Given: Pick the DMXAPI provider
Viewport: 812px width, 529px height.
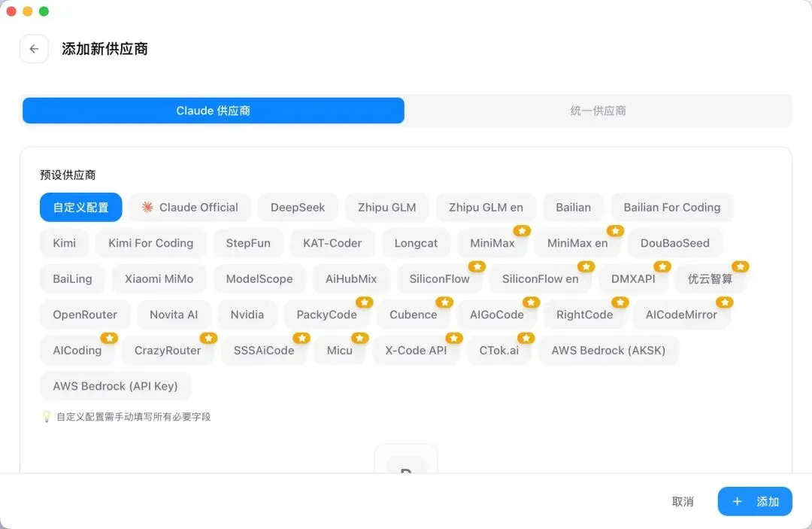Looking at the screenshot, I should click(633, 278).
